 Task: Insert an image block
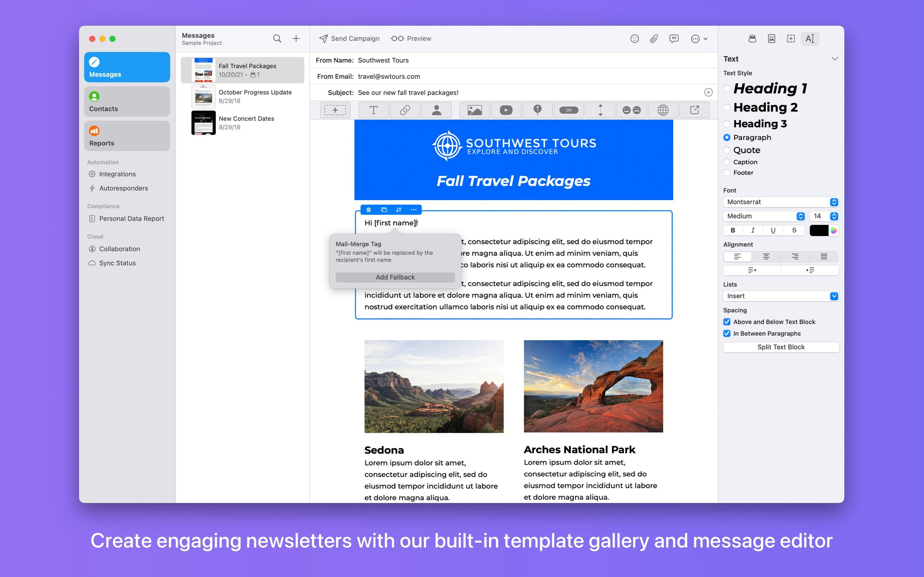click(474, 110)
